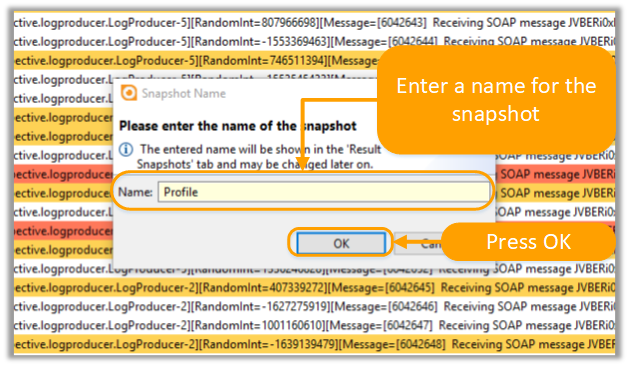
Task: Click the 'Name:' label in the dialog
Action: pos(135,192)
